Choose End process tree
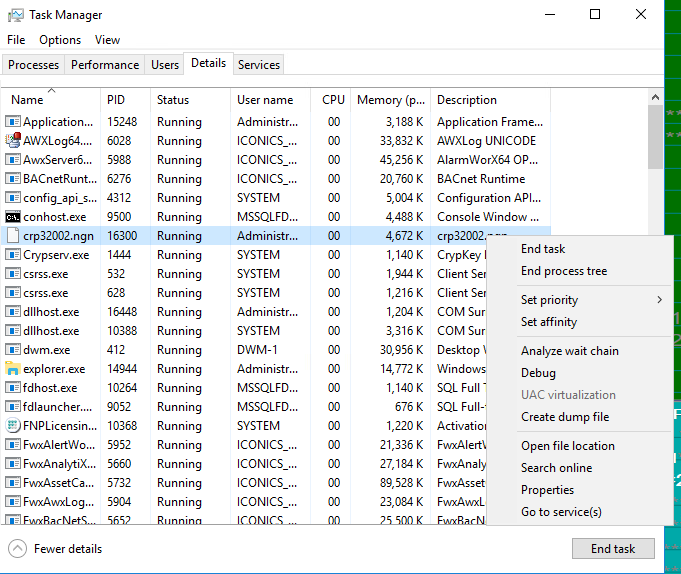 tap(564, 271)
